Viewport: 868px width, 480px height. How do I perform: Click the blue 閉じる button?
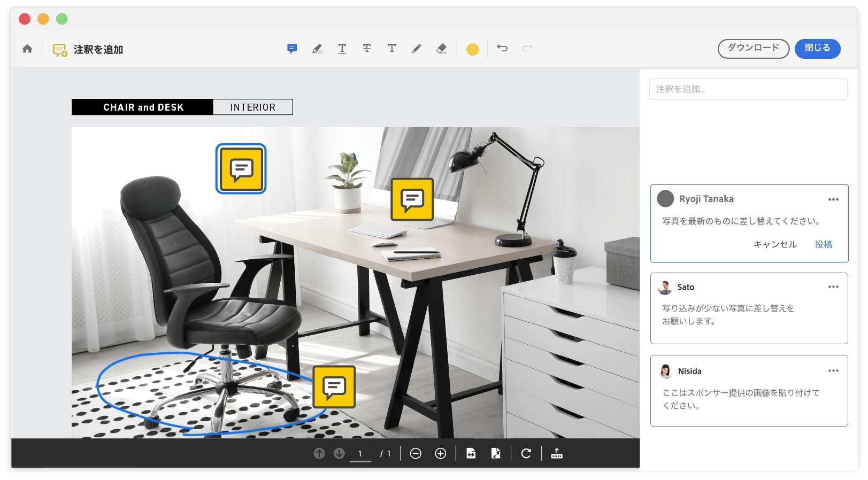tap(818, 48)
